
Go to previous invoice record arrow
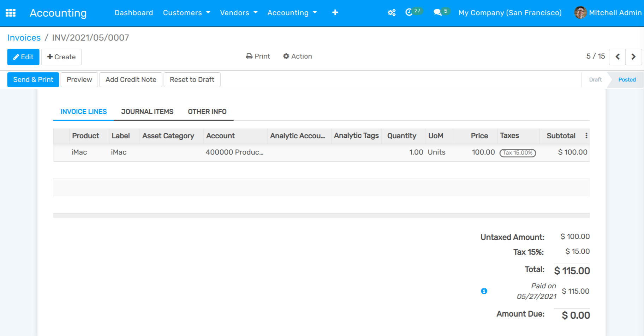[617, 56]
